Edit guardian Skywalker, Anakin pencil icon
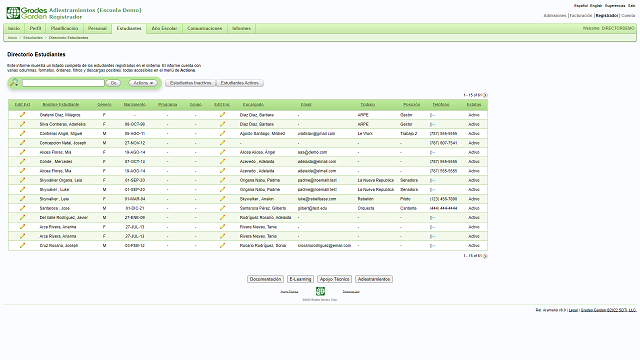Screen dimensions: 640x360 [x=222, y=199]
